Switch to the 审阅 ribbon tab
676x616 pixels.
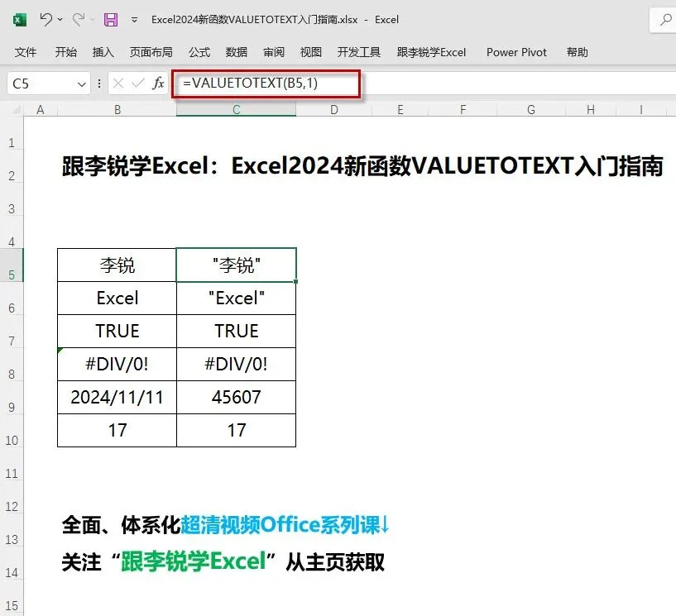coord(274,53)
